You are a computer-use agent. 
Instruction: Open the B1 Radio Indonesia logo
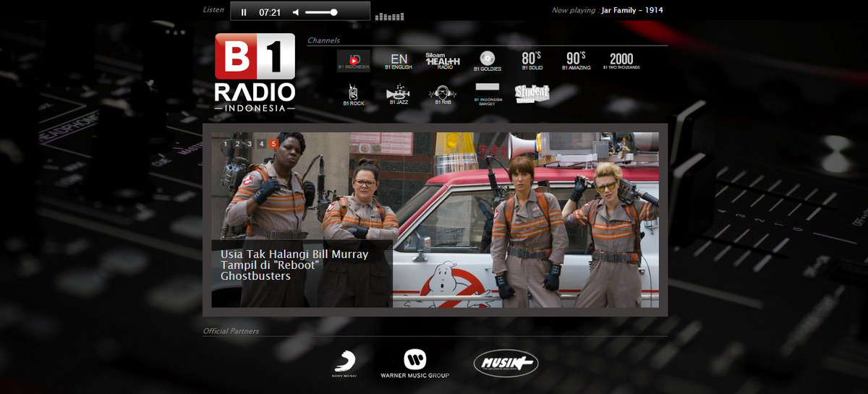click(255, 72)
